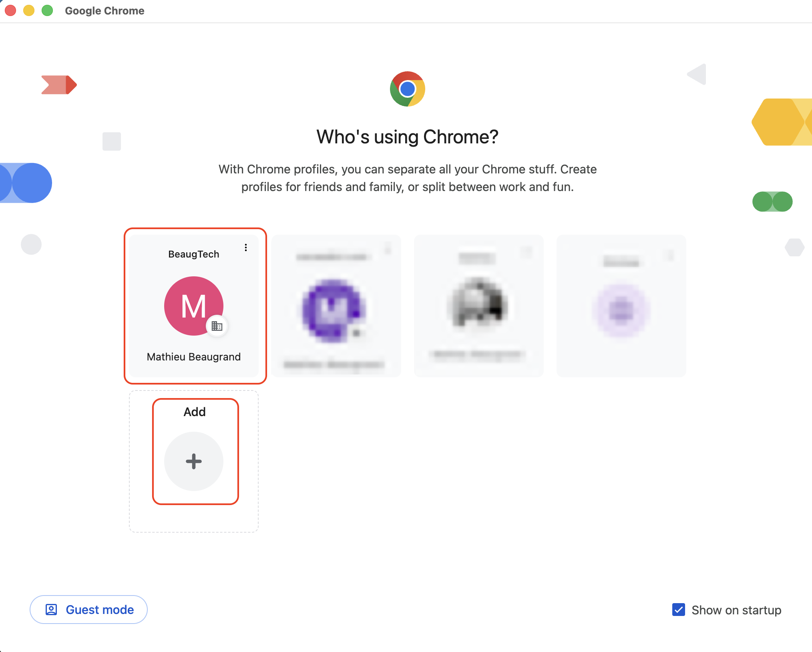Open more options on photo avatar profile
812x652 pixels.
527,251
